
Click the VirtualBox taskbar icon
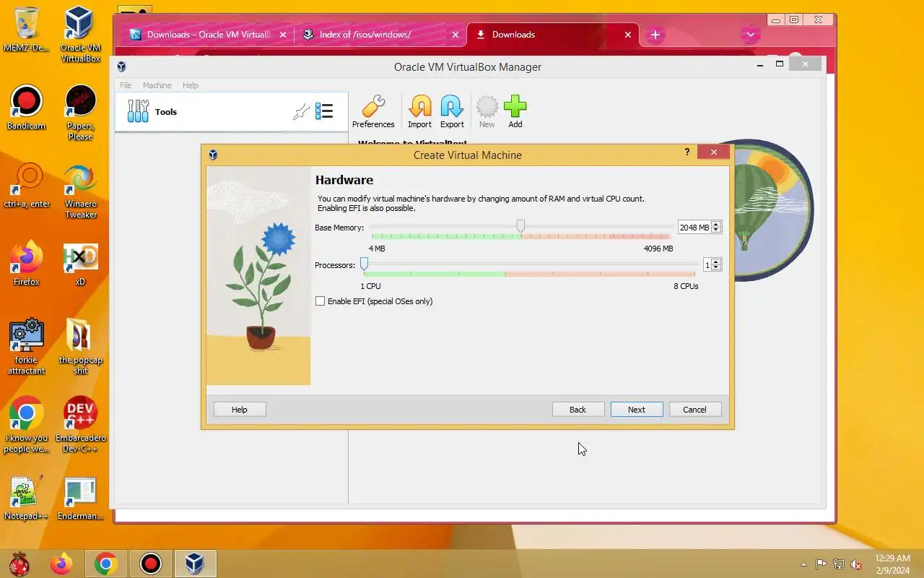tap(195, 564)
